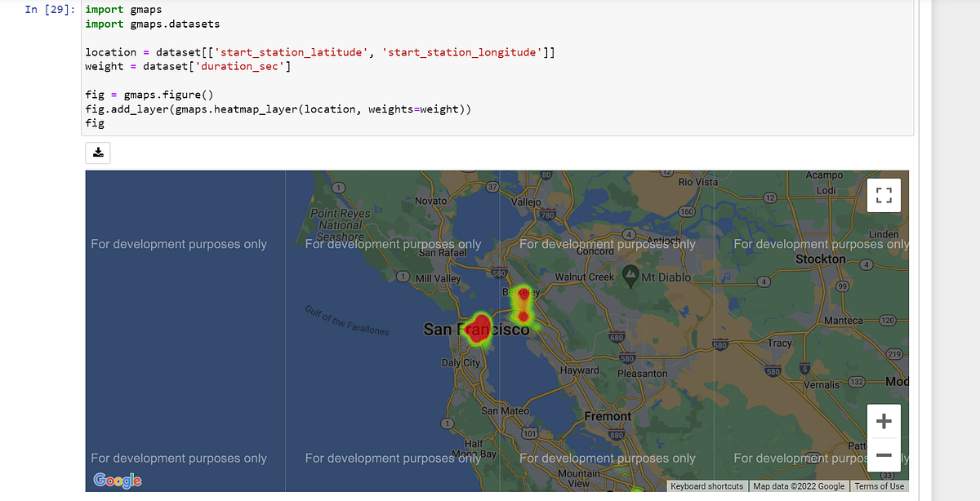The image size is (980, 501).
Task: Click the Route 780 shield below Vallejo
Action: tap(546, 215)
